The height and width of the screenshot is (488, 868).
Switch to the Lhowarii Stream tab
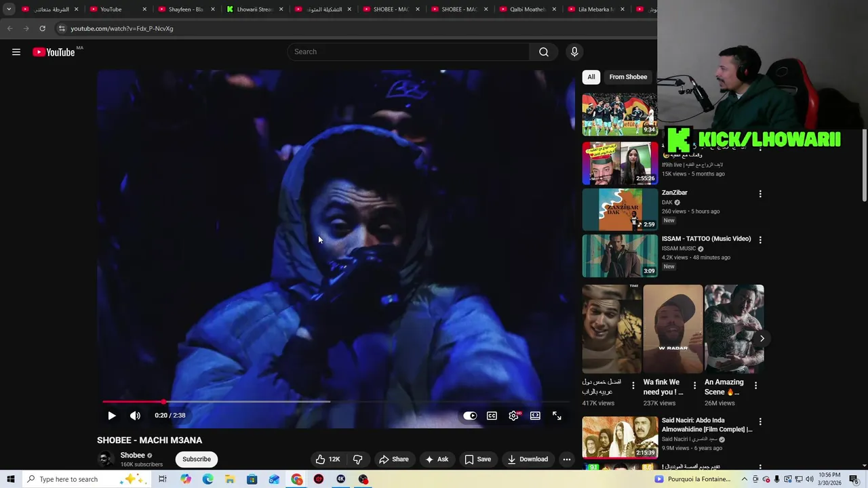[x=255, y=9]
